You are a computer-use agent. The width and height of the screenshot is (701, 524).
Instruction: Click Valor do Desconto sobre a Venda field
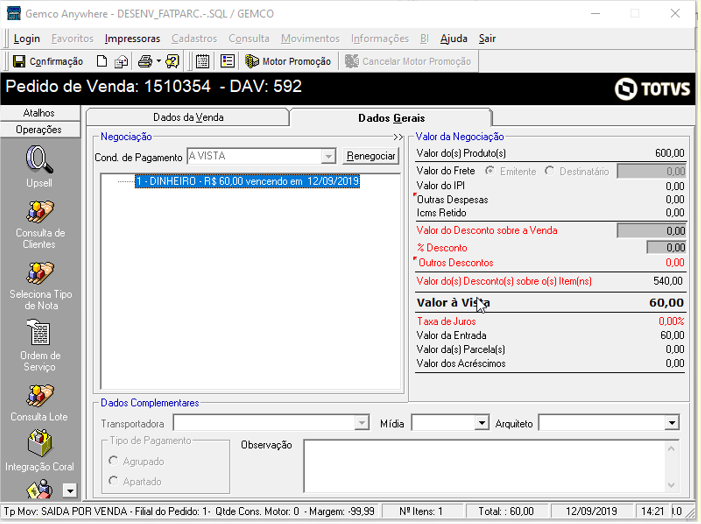click(651, 231)
